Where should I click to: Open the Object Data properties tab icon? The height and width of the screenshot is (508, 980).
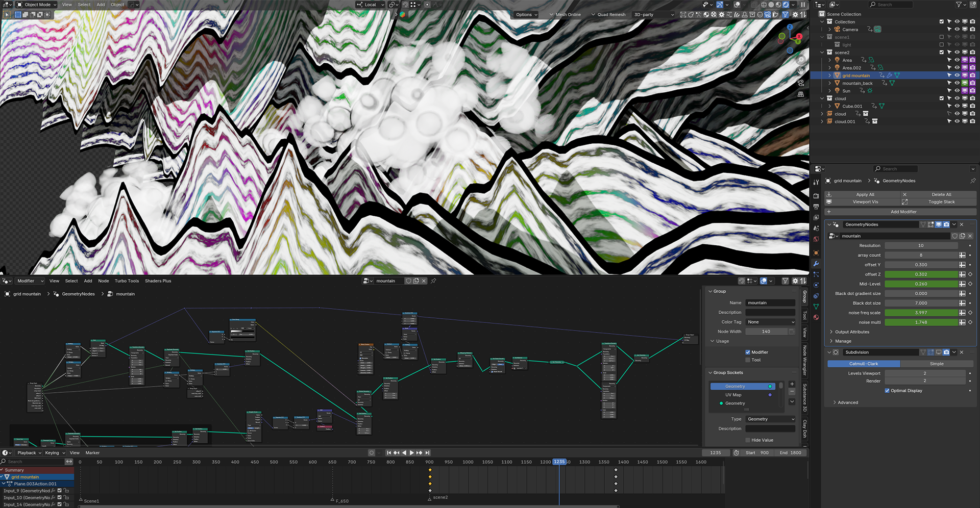point(816,307)
